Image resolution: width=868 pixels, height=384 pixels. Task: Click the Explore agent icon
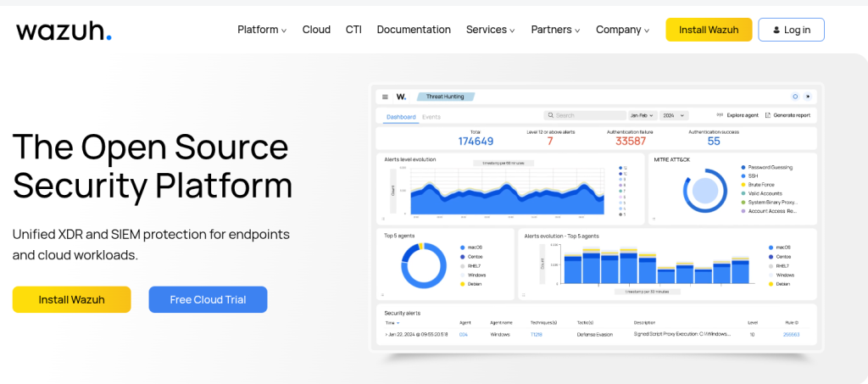coord(720,115)
